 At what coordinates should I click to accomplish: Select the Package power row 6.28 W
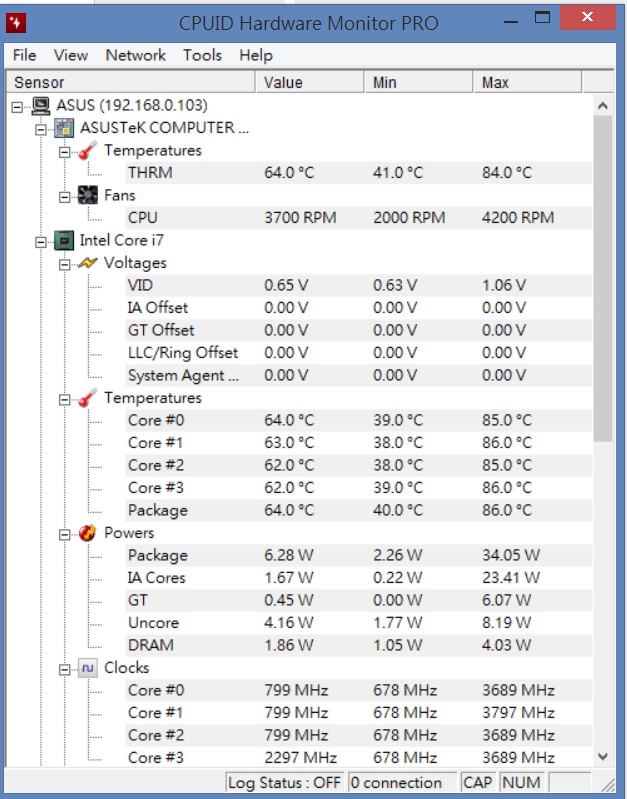359,555
